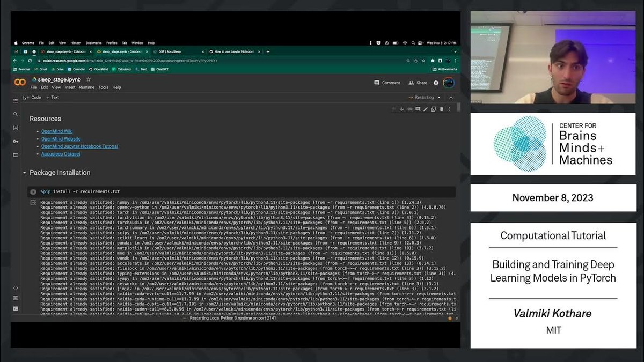Open the Chrome menu in macOS menu bar
The image size is (644, 362).
tap(28, 43)
